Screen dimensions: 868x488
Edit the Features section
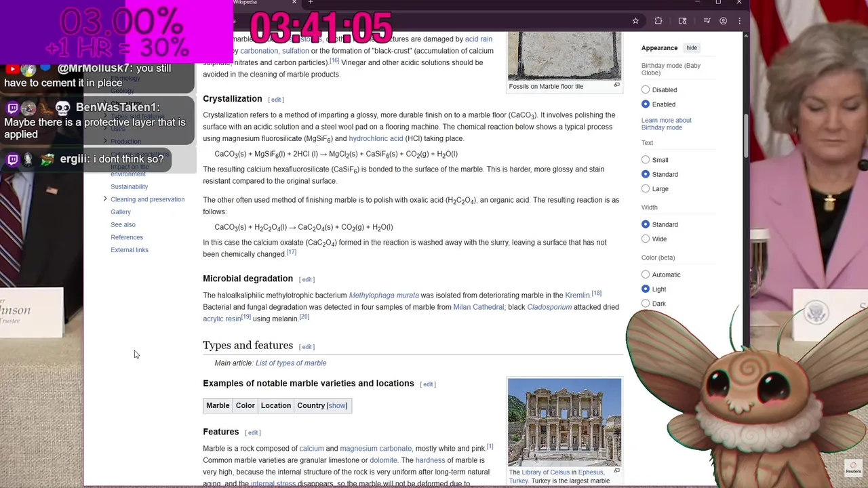pyautogui.click(x=253, y=432)
